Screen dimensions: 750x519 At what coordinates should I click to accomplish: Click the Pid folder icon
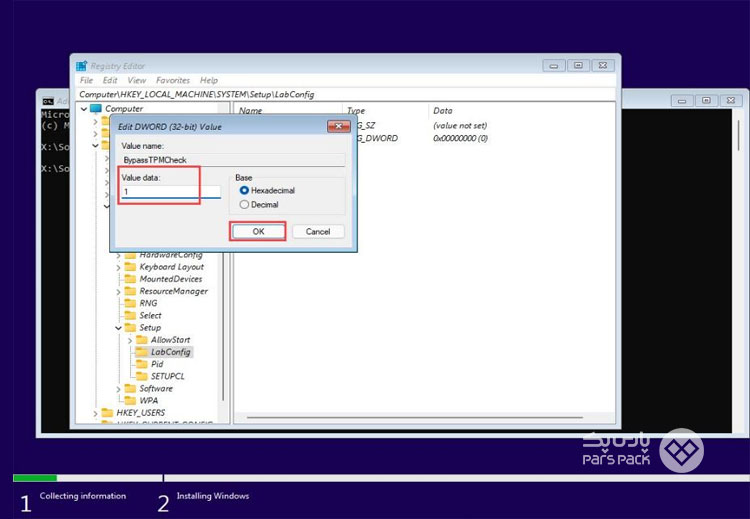point(142,364)
